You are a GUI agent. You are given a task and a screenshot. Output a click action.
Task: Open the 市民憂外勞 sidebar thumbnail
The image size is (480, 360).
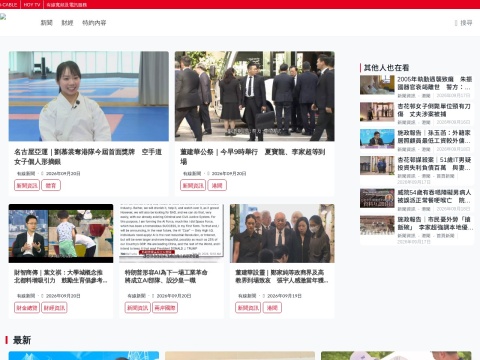pos(377,225)
